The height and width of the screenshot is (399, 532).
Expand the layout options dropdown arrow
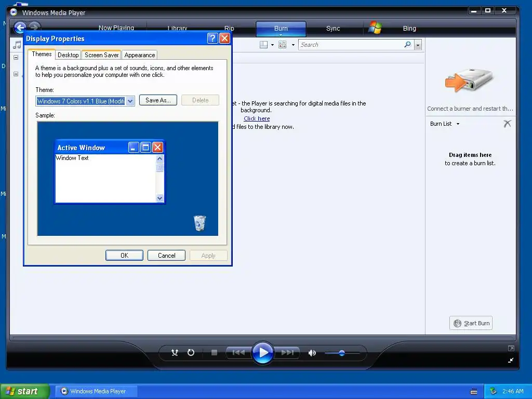[x=272, y=45]
